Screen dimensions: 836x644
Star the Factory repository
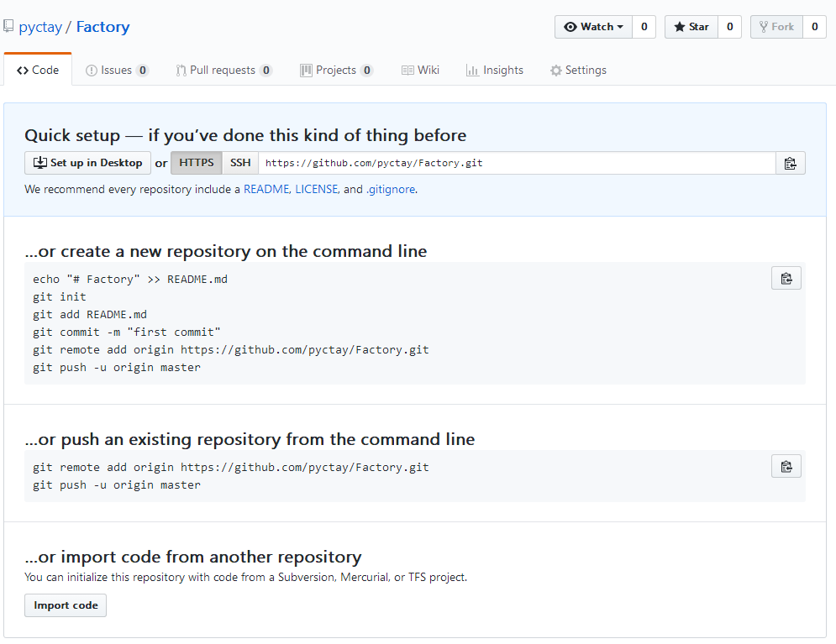(x=691, y=27)
